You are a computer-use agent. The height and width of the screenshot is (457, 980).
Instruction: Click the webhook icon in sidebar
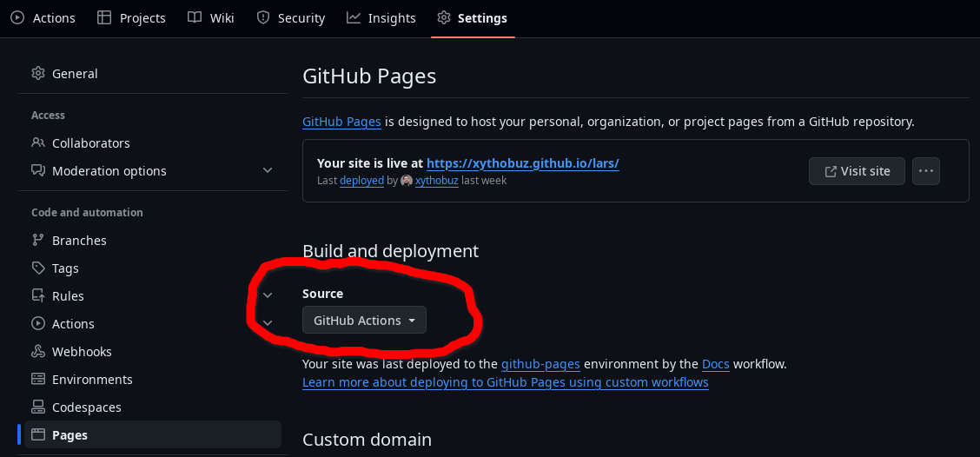38,351
